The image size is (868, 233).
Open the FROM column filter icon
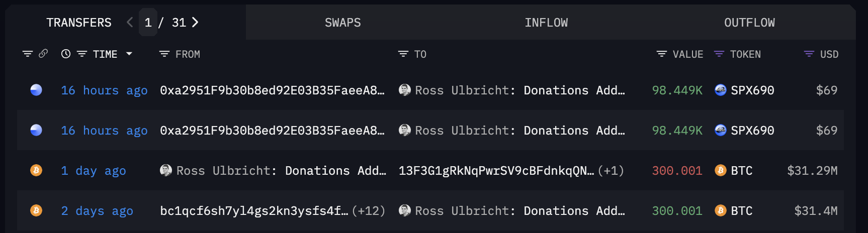[x=164, y=54]
